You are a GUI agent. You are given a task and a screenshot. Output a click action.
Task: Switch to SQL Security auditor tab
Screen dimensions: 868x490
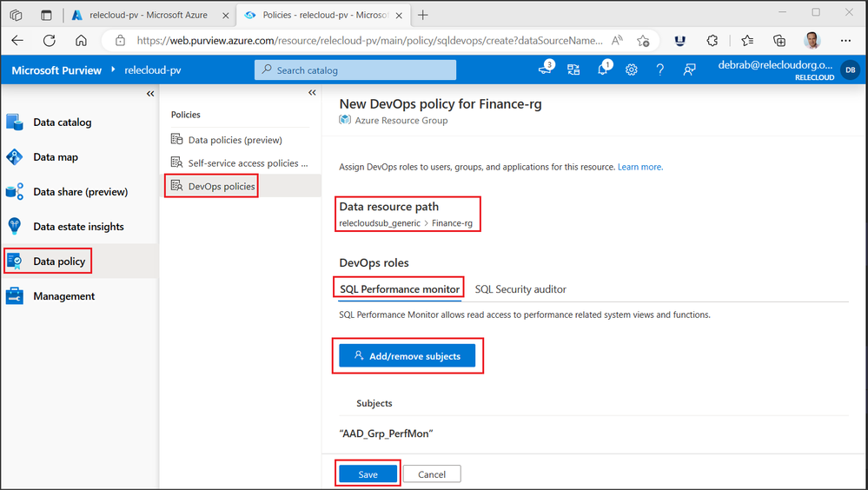click(520, 289)
